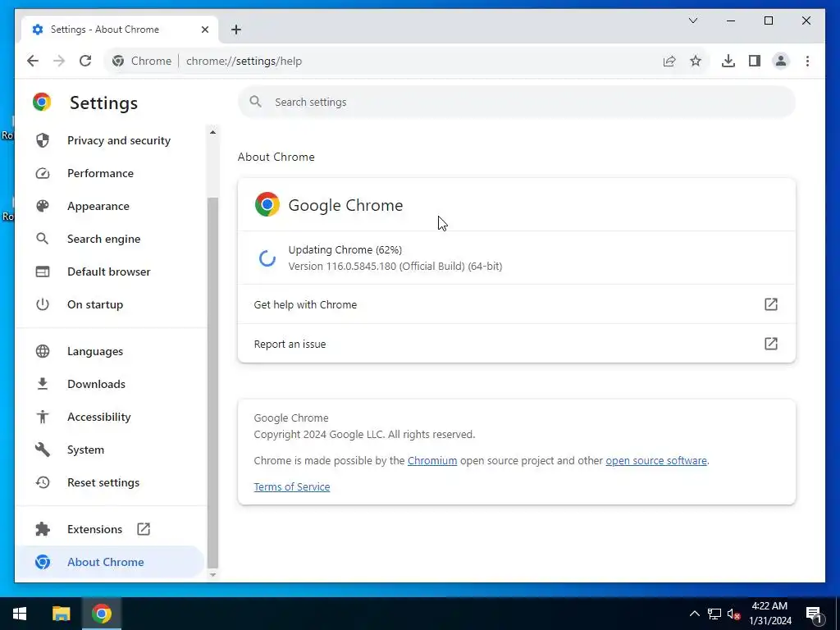Click the Version 116.0.5845.180 text
This screenshot has height=630, width=840.
395,267
